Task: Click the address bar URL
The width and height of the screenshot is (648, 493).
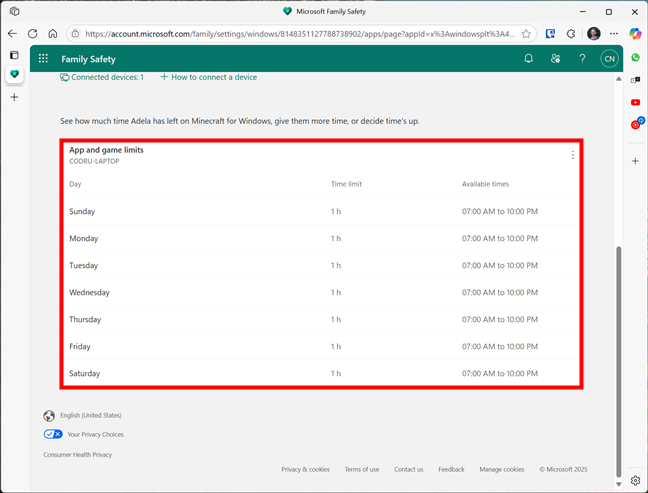Action: point(300,34)
